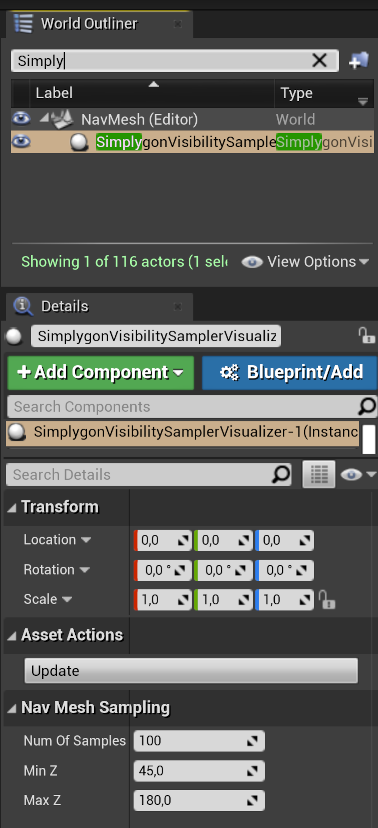Click the Num Of Samples value field
This screenshot has width=378, height=828.
pos(199,741)
